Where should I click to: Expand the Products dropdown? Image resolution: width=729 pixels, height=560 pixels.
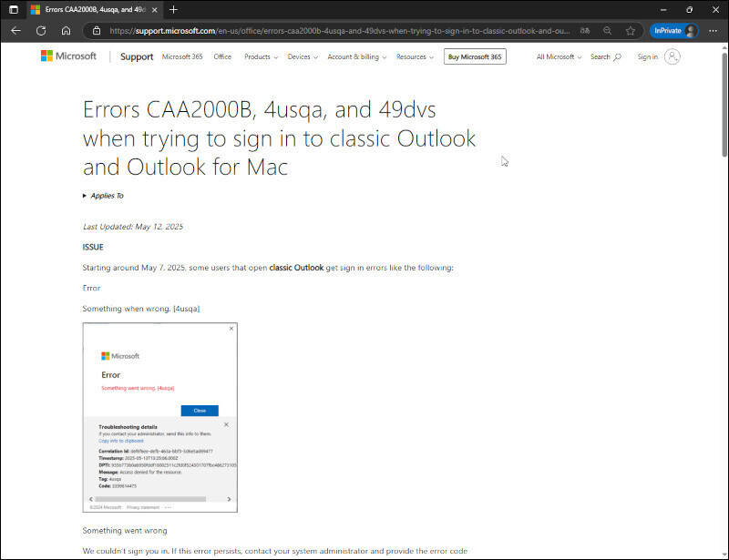point(261,56)
